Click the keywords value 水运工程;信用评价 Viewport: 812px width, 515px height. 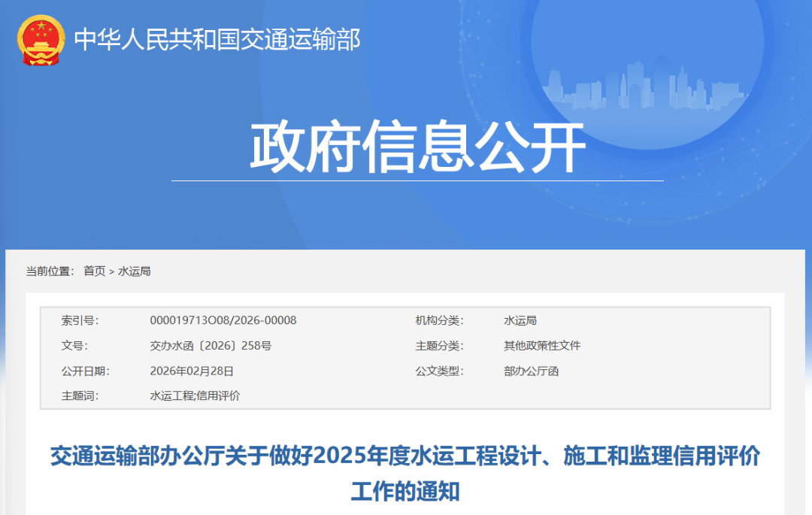click(x=195, y=395)
